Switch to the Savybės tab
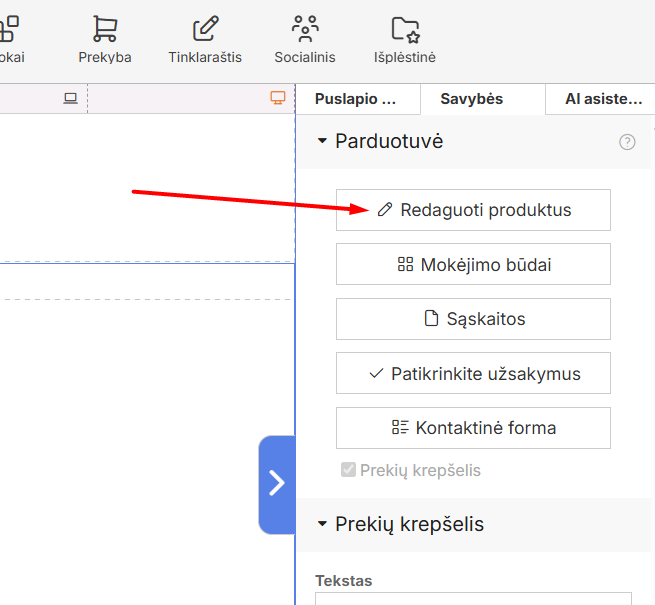 coord(472,99)
